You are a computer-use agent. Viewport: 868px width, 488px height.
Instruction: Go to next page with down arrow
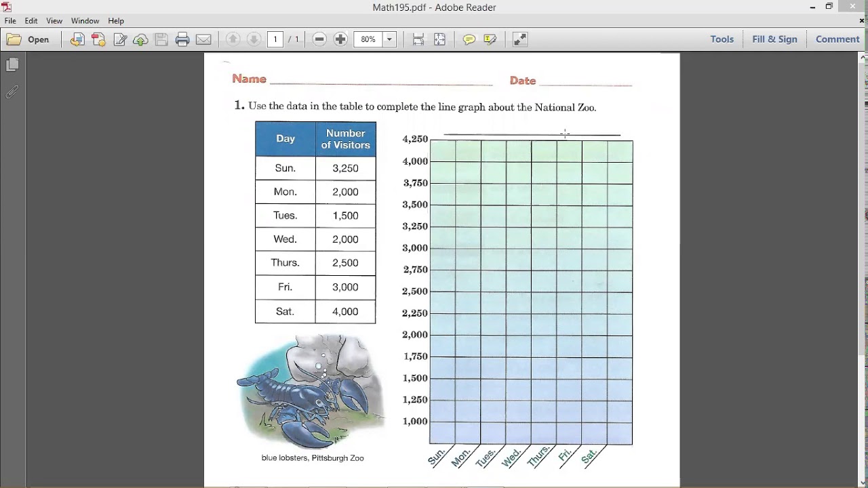click(x=254, y=39)
